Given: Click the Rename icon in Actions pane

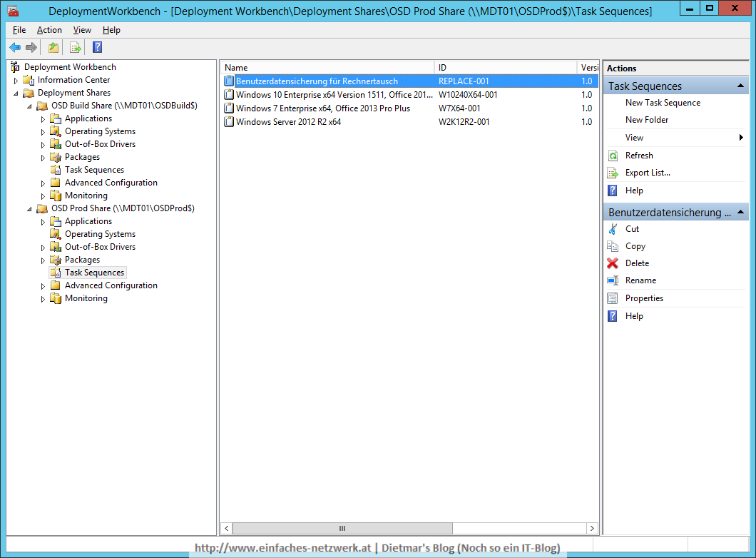Looking at the screenshot, I should click(x=613, y=280).
